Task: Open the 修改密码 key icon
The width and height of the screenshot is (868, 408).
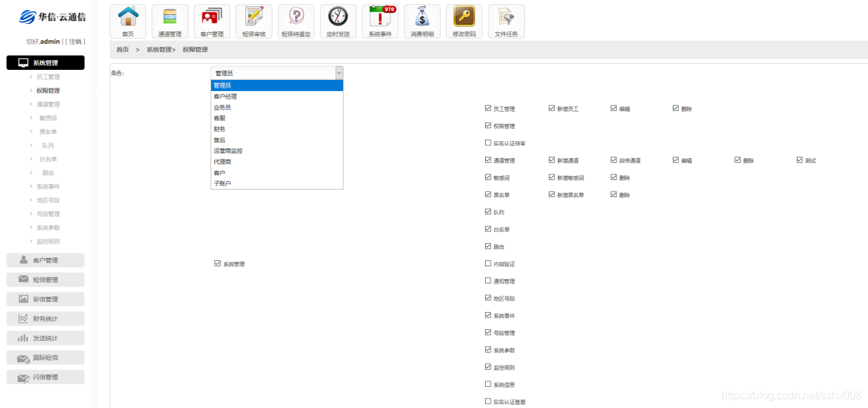Action: pyautogui.click(x=464, y=21)
